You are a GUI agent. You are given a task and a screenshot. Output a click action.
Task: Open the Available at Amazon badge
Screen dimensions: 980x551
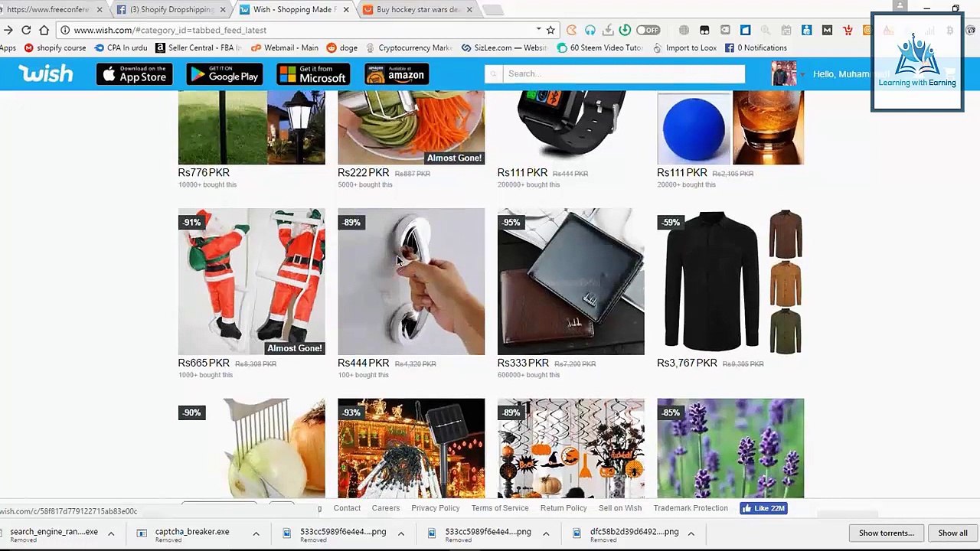397,74
